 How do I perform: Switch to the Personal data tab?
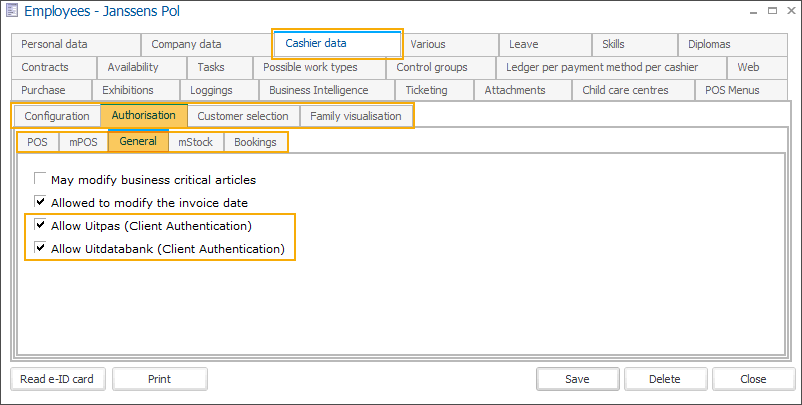pos(55,44)
